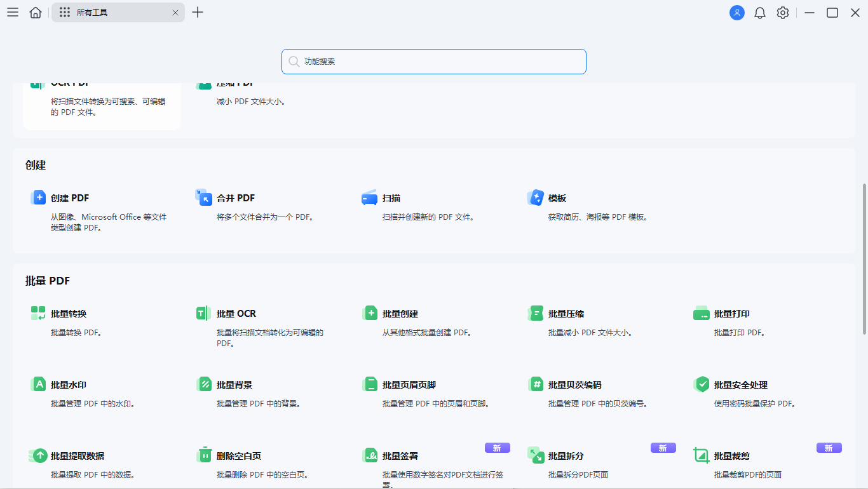
Task: Select the 批量水印 tool
Action: 70,384
